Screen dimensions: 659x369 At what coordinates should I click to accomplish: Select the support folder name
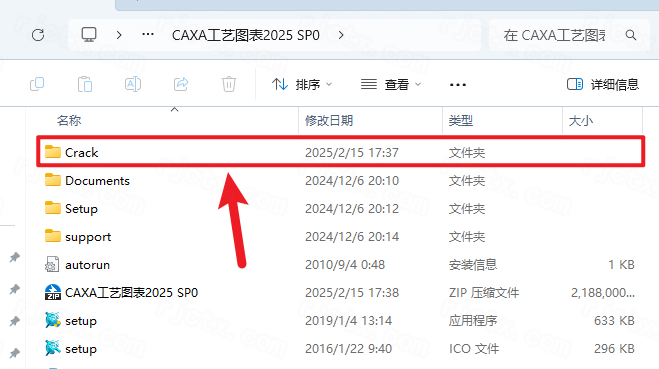88,237
